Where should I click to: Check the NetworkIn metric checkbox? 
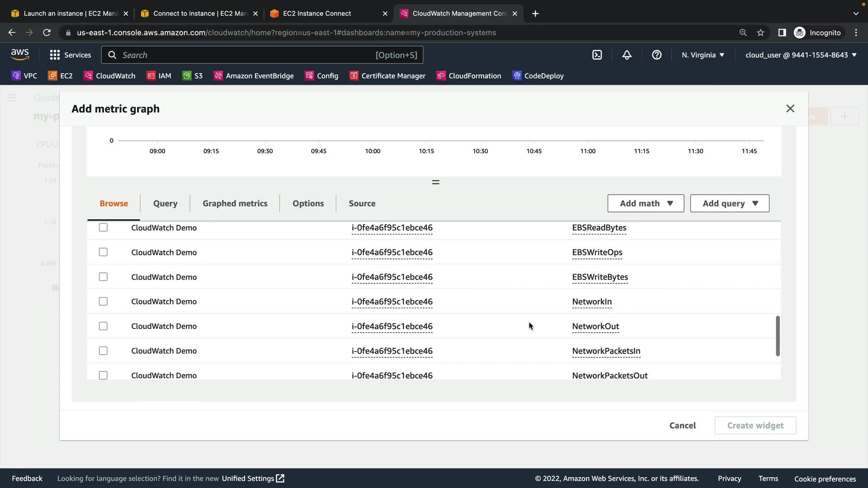103,301
